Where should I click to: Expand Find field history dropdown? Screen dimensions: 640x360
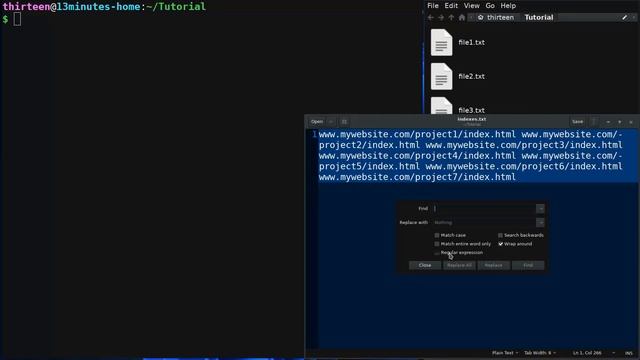pyautogui.click(x=540, y=209)
